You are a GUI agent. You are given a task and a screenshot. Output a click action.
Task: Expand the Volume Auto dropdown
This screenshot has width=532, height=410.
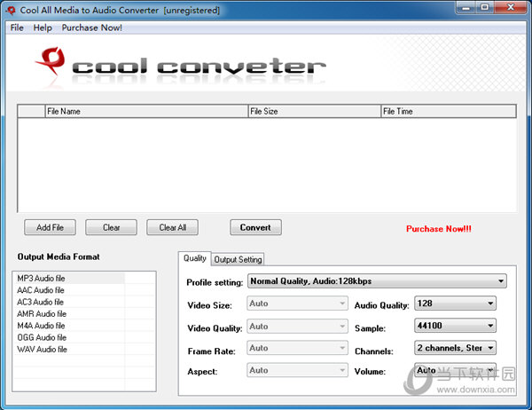point(456,370)
